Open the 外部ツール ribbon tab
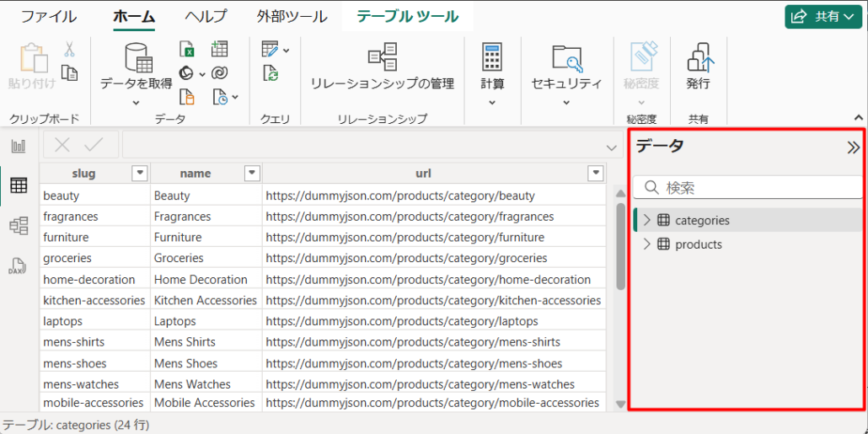Image resolution: width=868 pixels, height=434 pixels. point(292,17)
